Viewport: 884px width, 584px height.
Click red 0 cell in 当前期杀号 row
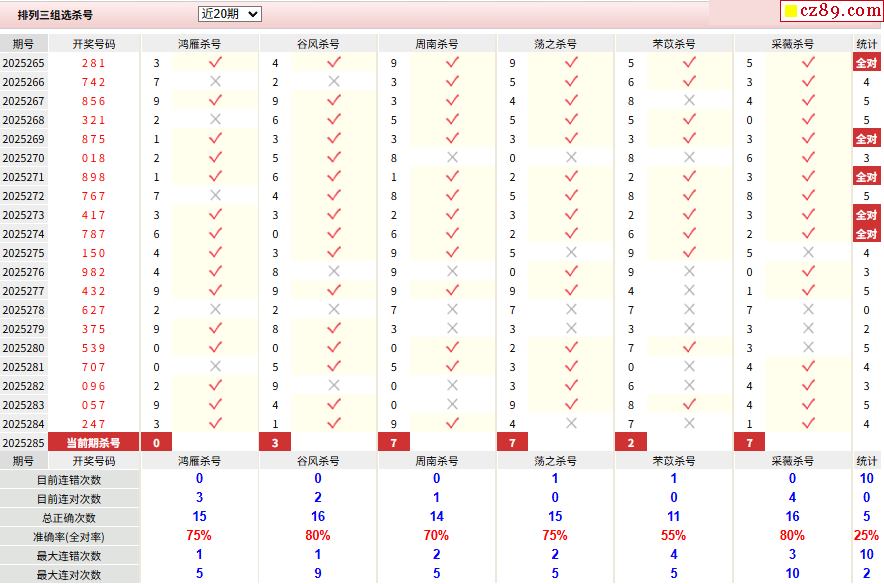point(156,442)
